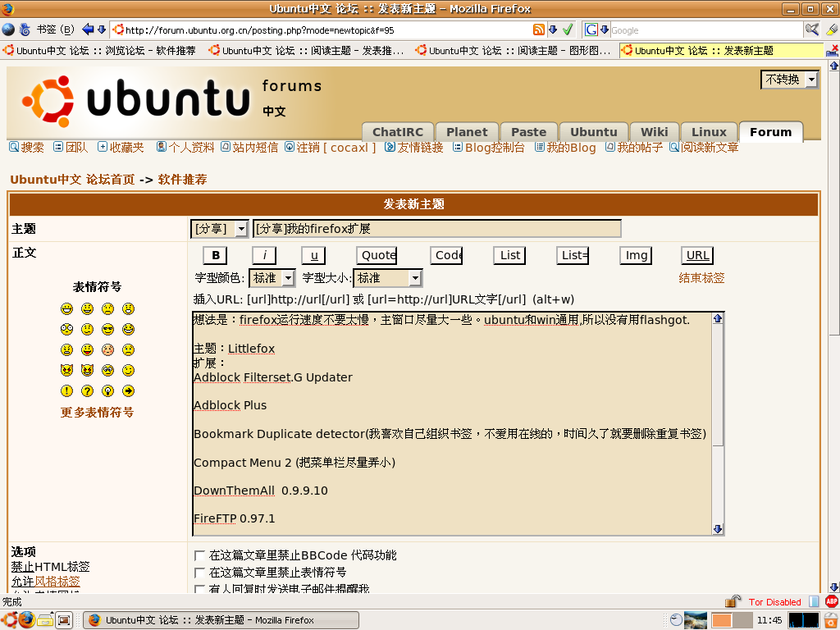Click the message textarea scroll up arrow
This screenshot has width=840, height=630.
click(718, 319)
